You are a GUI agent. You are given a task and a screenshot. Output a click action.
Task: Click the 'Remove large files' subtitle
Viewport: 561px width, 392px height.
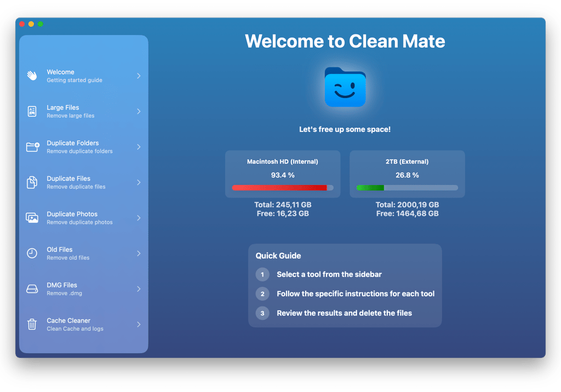tap(71, 116)
